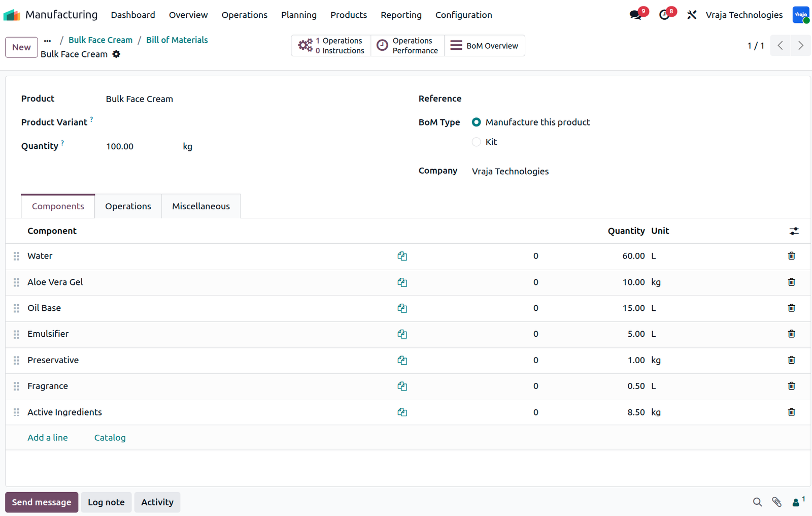The height and width of the screenshot is (516, 812).
Task: Open attachments paperclip icon
Action: pyautogui.click(x=776, y=502)
